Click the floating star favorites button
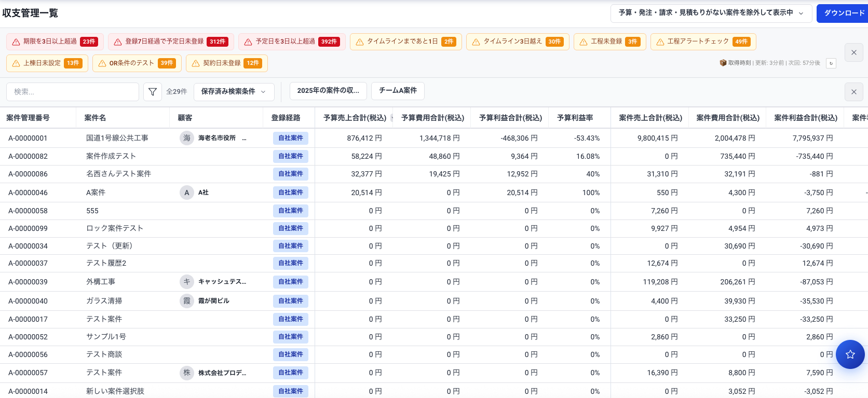 pos(850,354)
